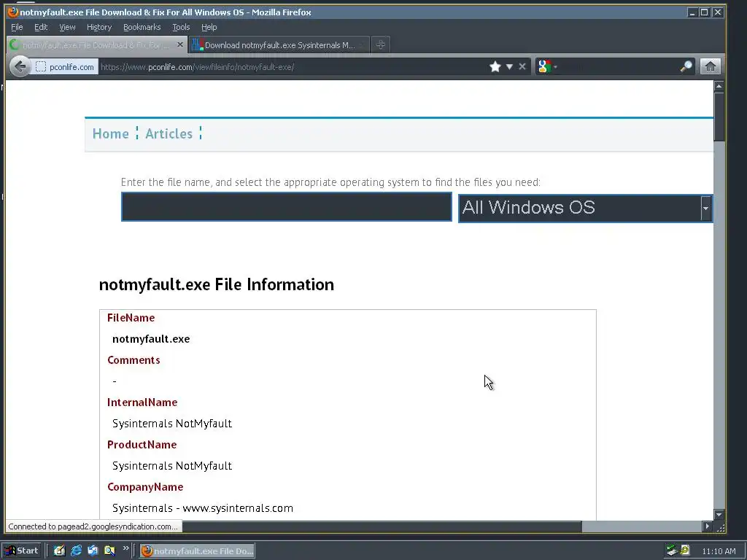
Task: Launch Internet Explorer from quick launch
Action: 76,551
